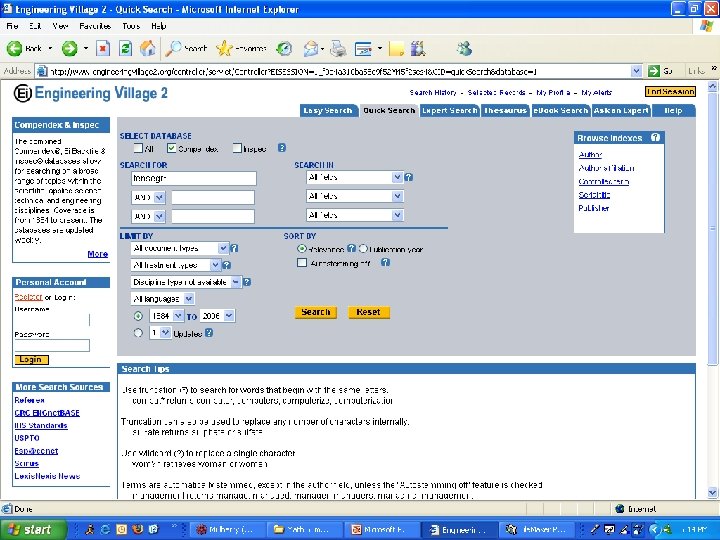
Task: Go to the Home page icon
Action: [148, 48]
